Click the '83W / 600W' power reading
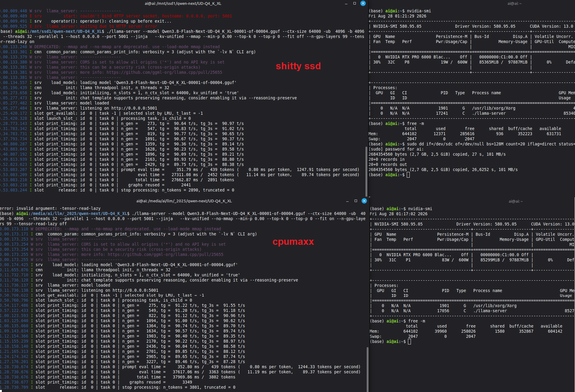The height and width of the screenshot is (392, 575). (x=455, y=260)
